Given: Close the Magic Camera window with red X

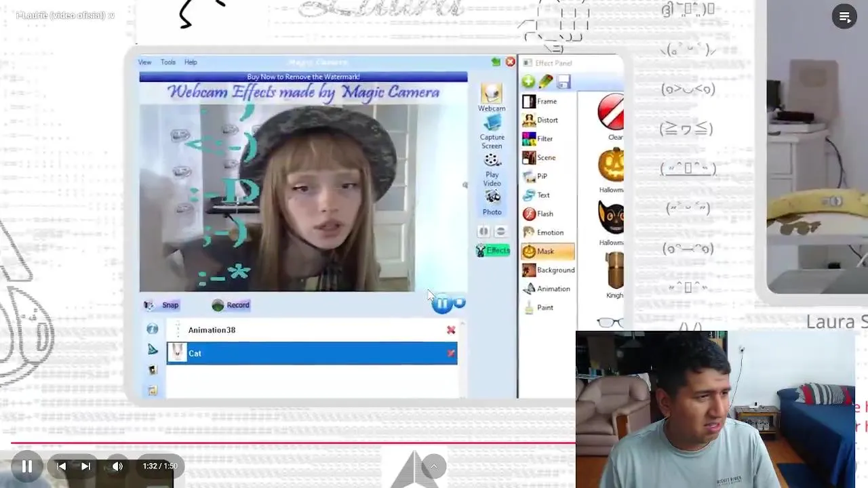Looking at the screenshot, I should click(511, 62).
